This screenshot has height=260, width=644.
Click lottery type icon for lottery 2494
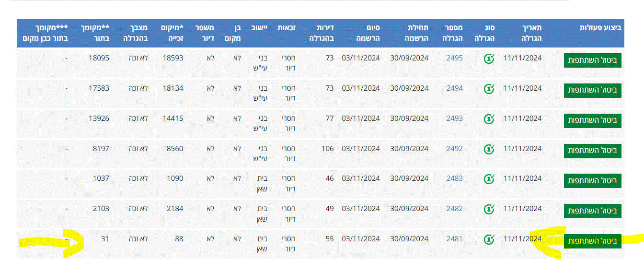489,89
